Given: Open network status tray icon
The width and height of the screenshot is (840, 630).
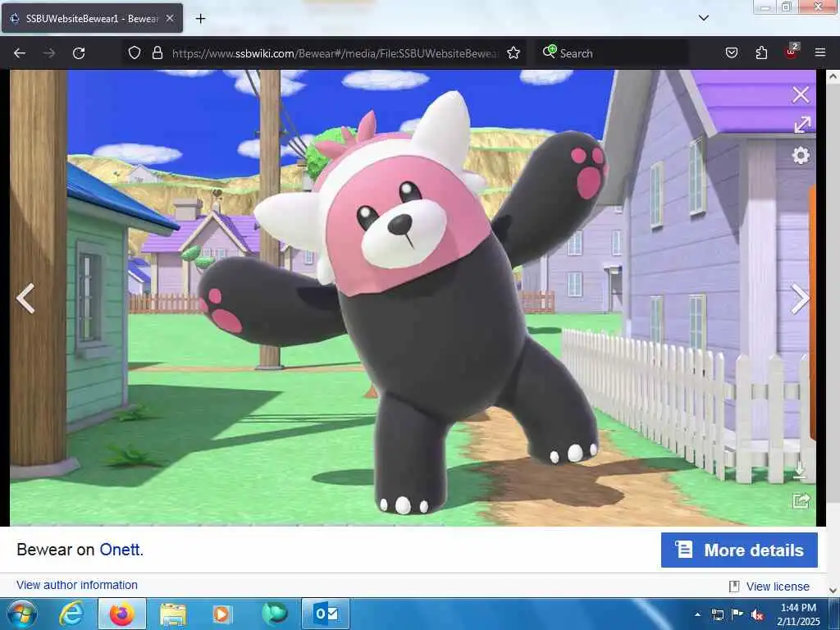Looking at the screenshot, I should 717,614.
